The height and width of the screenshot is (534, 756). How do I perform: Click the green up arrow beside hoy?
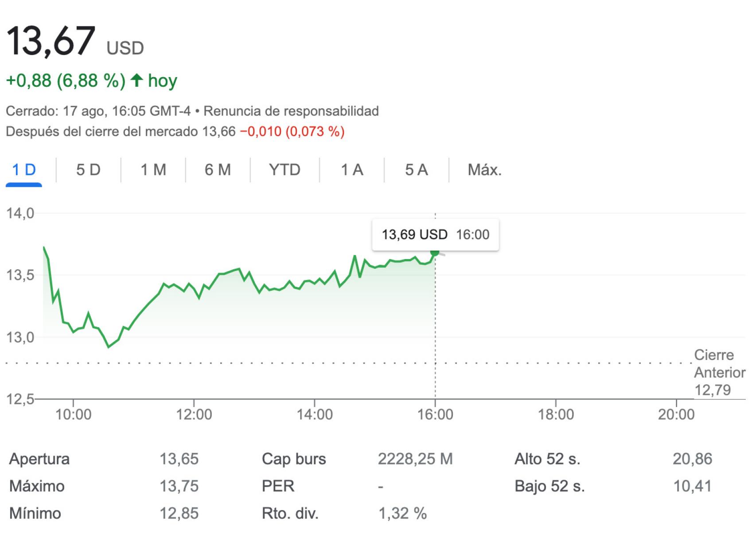[x=137, y=80]
